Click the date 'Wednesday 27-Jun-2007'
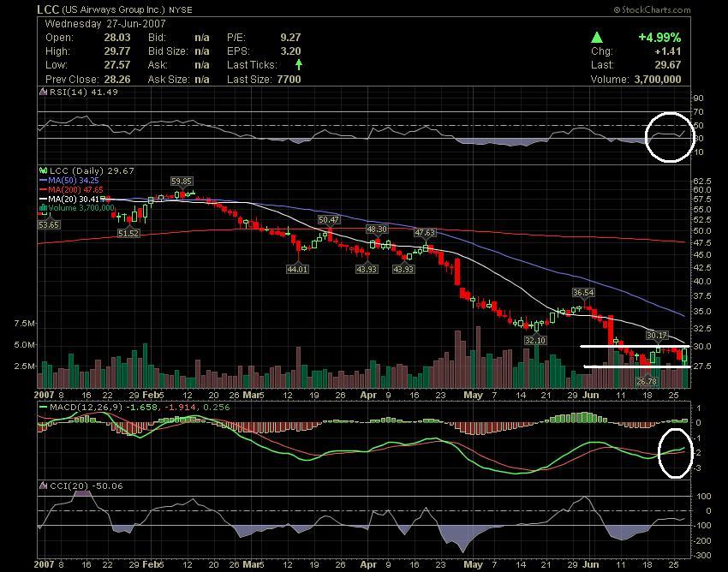The height and width of the screenshot is (572, 728). [105, 24]
